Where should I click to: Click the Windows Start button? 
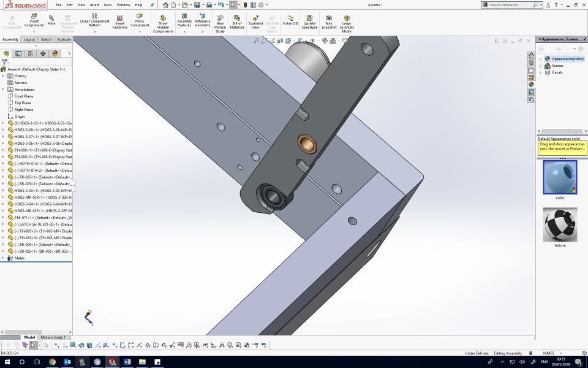click(7, 362)
